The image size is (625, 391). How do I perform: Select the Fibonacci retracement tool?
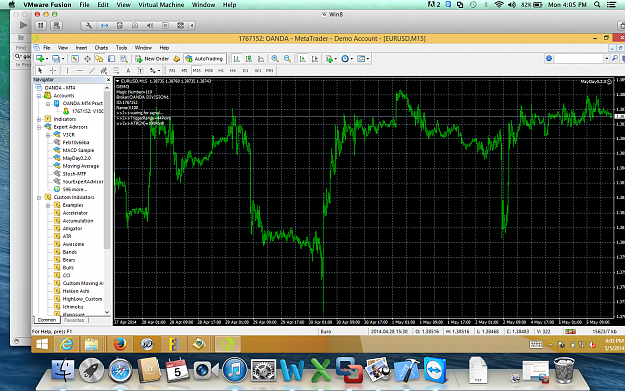116,71
